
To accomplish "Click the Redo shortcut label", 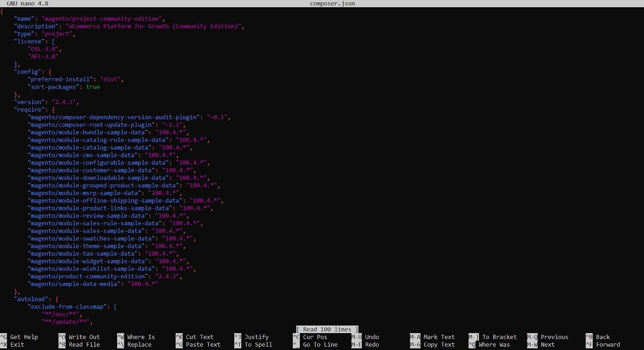I will click(372, 345).
